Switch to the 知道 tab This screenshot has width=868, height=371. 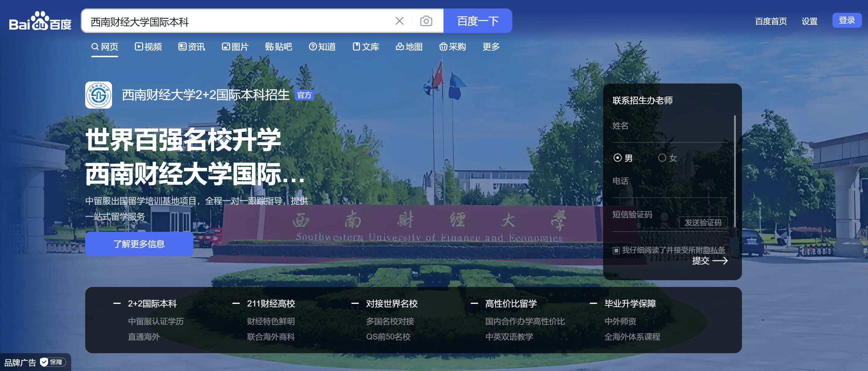coord(322,47)
